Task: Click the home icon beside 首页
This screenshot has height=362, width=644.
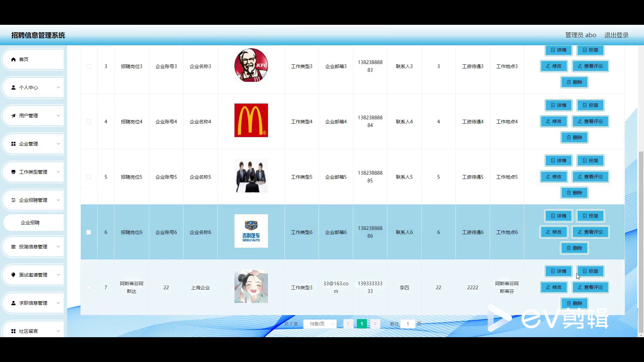Action: click(13, 59)
